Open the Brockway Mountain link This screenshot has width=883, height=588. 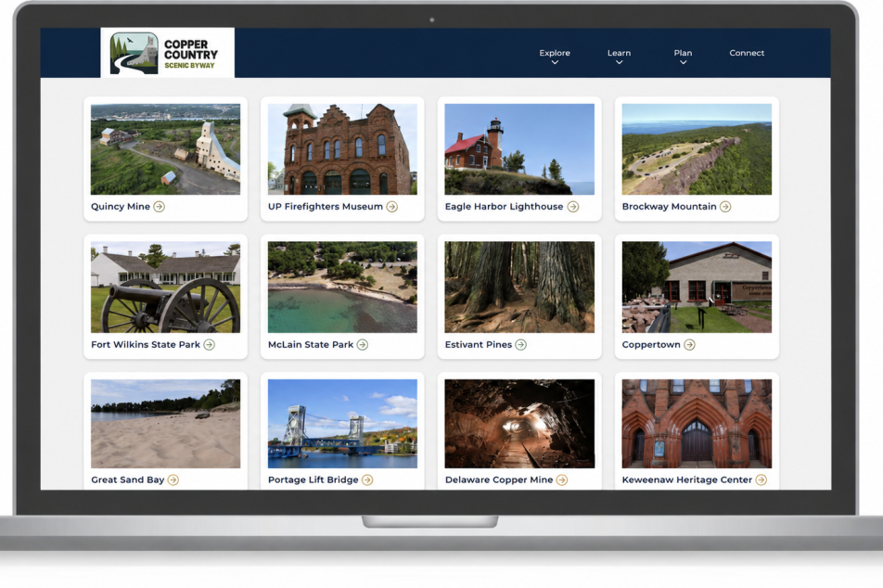pos(669,207)
